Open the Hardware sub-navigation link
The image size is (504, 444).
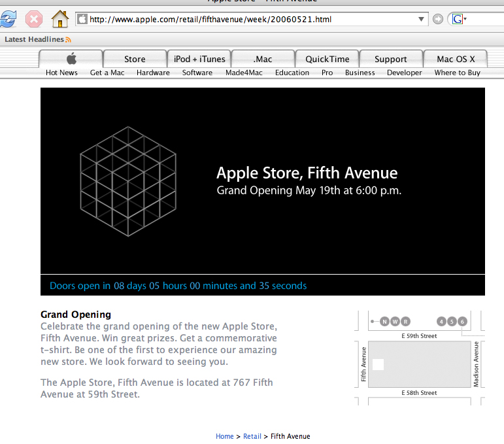click(x=153, y=73)
